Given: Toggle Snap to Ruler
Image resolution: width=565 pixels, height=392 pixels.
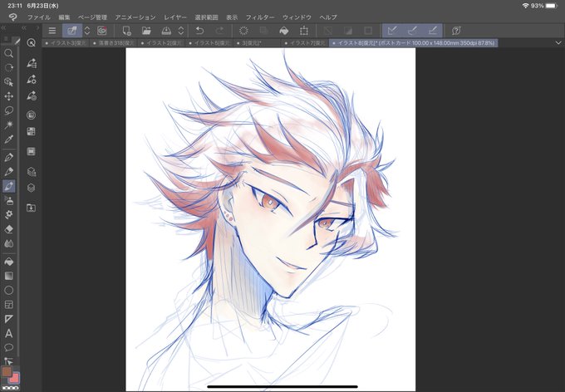Looking at the screenshot, I should [x=392, y=31].
